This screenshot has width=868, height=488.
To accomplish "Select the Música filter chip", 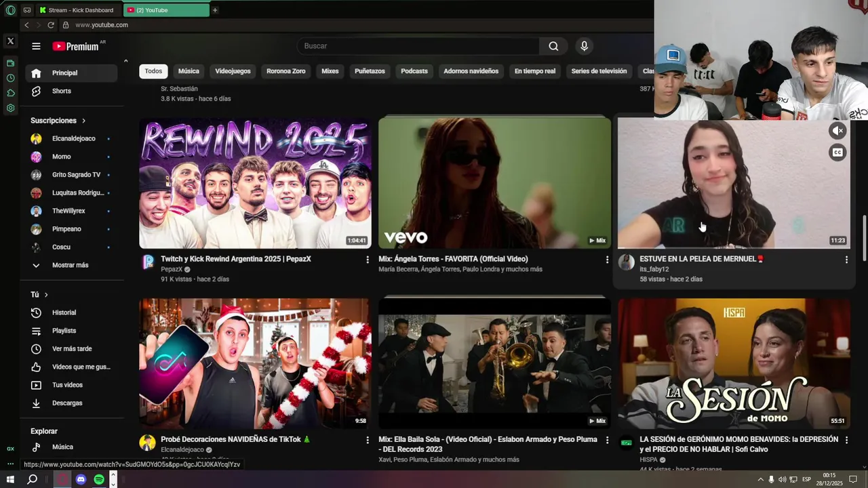I will (189, 71).
